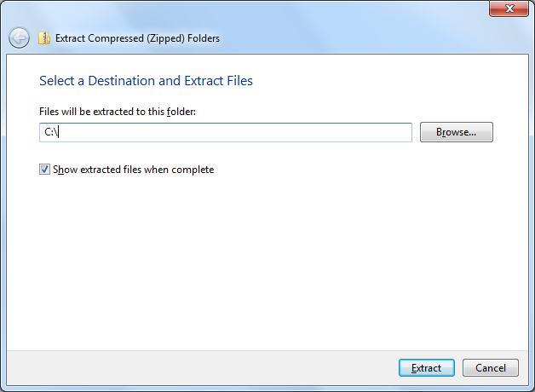
Task: Click the gray footer bar left of Extract
Action: click(201, 368)
